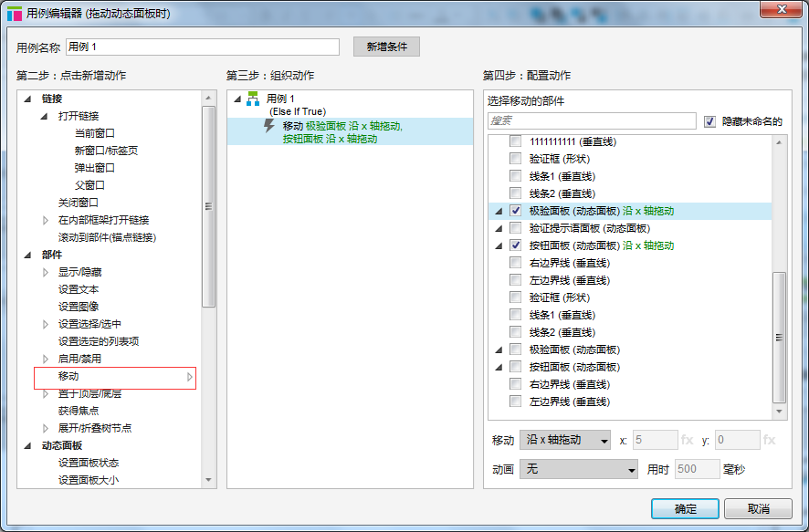
Task: Expand the 展开/折叠树节点 node
Action: [46, 428]
